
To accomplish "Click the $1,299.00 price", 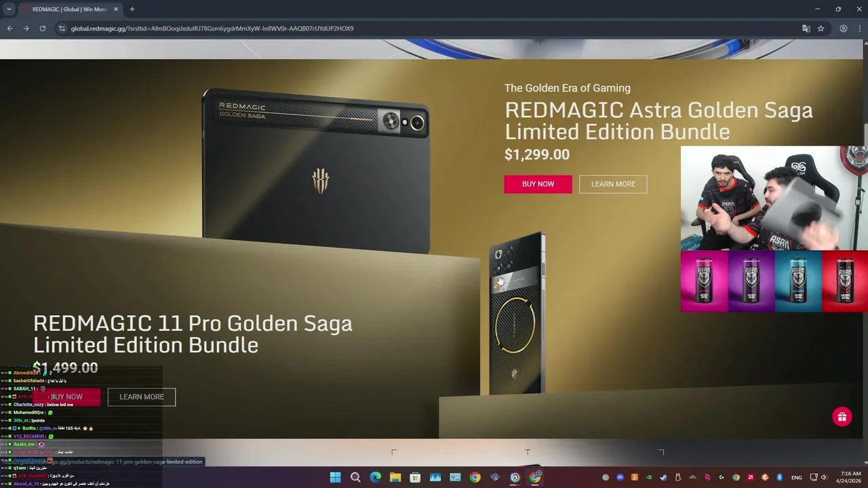I will (537, 155).
